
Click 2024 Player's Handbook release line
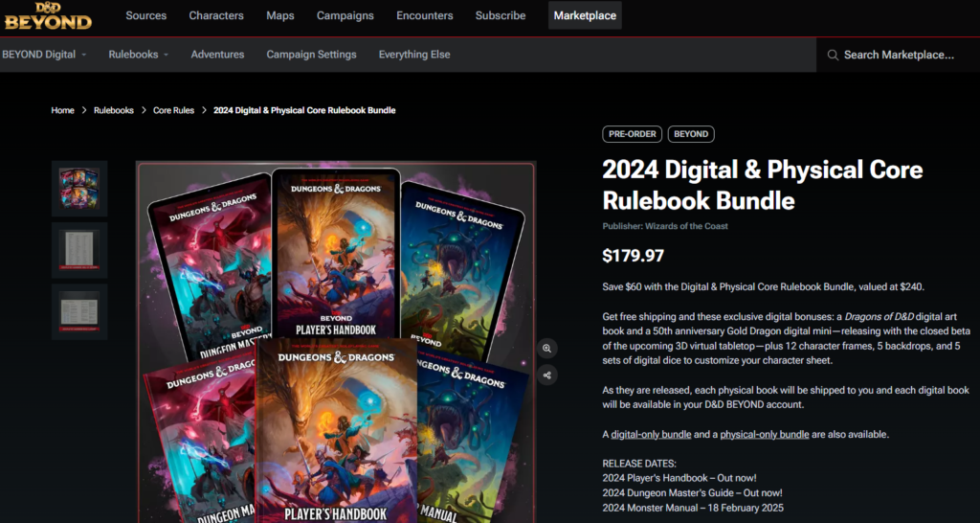(x=679, y=478)
